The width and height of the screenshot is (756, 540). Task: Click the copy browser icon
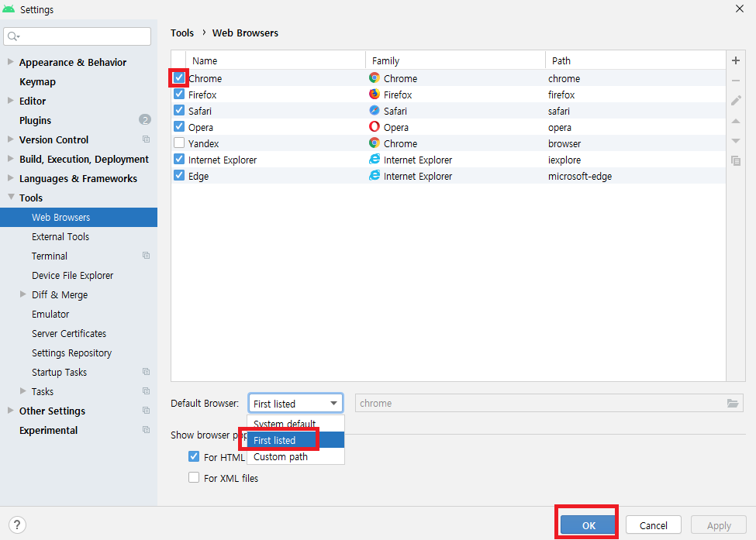click(736, 160)
